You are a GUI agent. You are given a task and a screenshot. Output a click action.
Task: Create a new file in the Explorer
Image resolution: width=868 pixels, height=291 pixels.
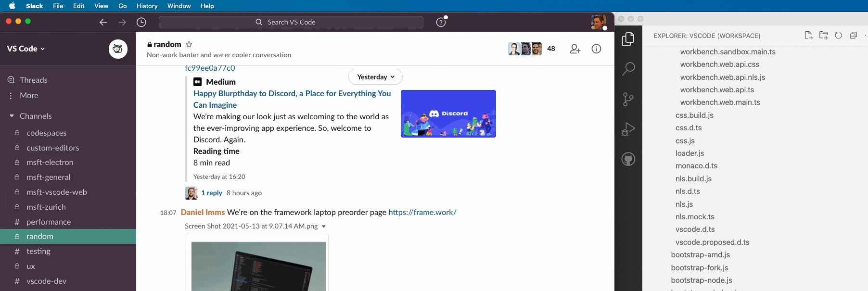808,36
